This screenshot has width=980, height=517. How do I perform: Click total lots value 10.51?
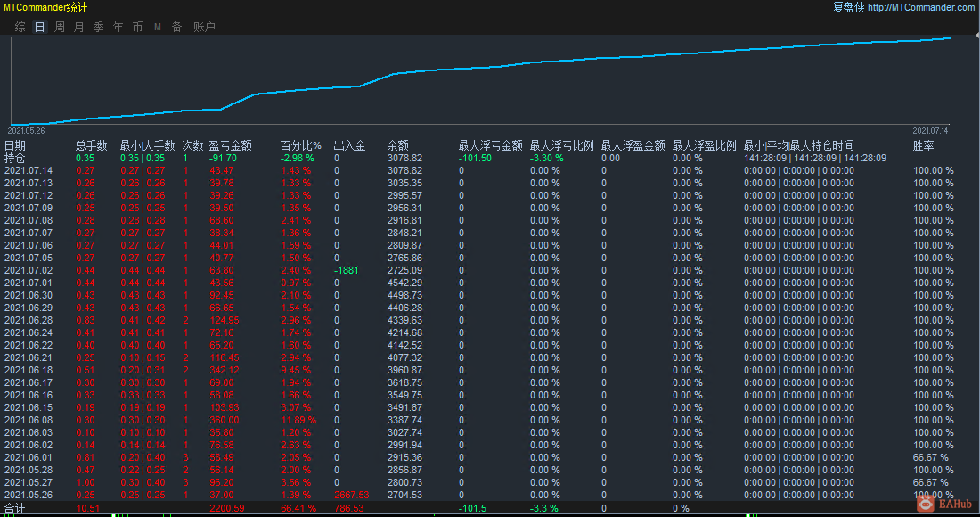(x=88, y=508)
